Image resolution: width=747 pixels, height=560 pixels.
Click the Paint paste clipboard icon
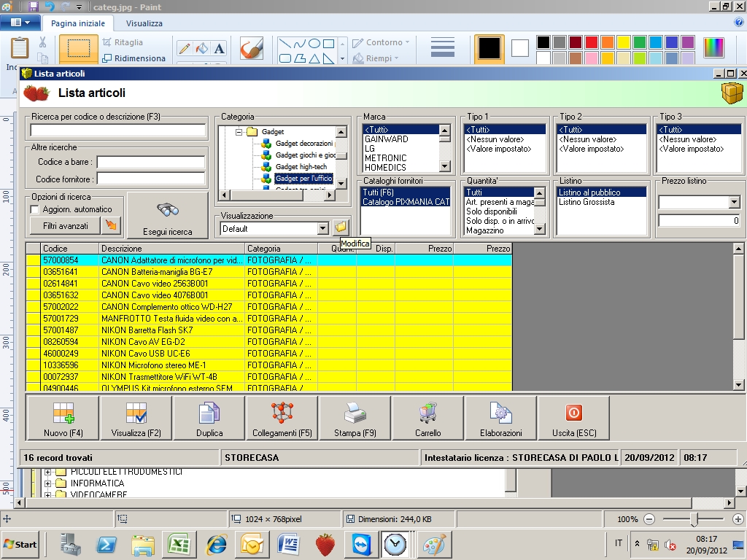pyautogui.click(x=19, y=47)
